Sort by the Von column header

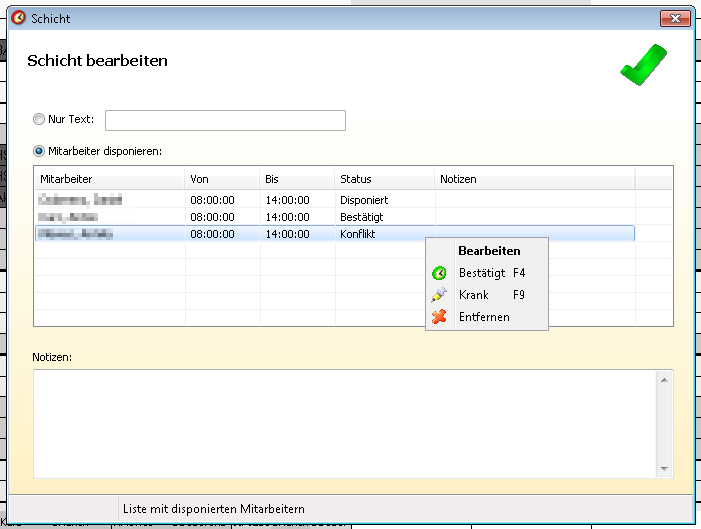pyautogui.click(x=222, y=179)
